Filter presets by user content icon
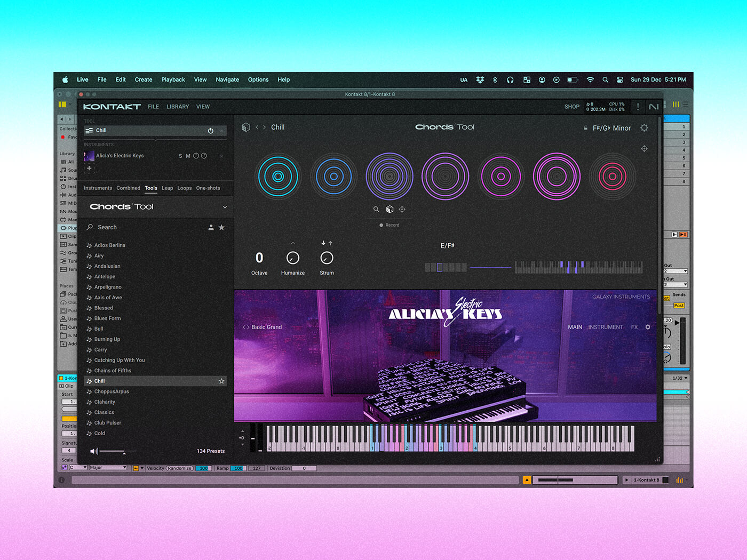Screen dimensions: 747x560 click(x=211, y=227)
